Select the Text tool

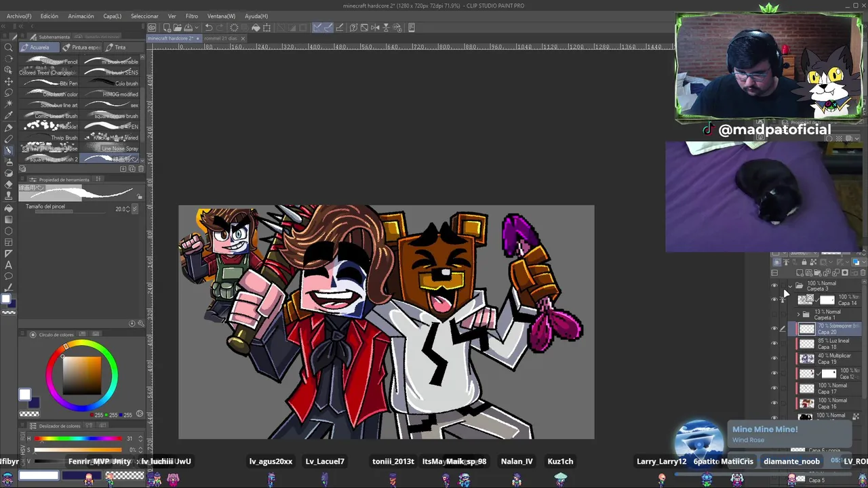coord(9,264)
